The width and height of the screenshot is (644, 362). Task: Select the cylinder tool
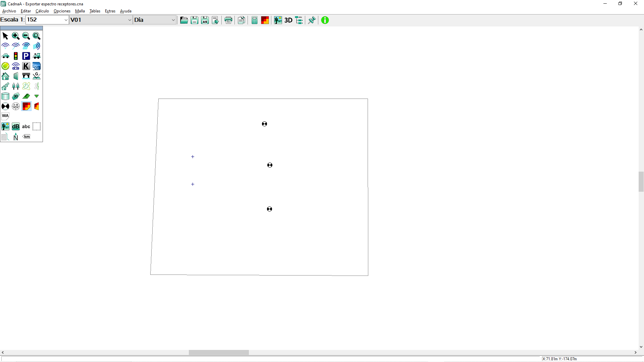(x=5, y=96)
